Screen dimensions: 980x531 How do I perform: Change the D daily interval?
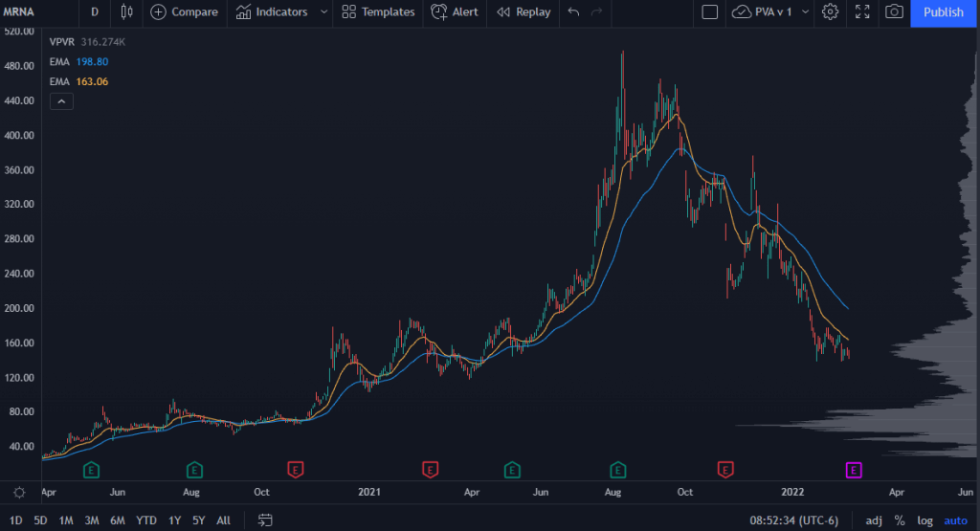(x=95, y=11)
